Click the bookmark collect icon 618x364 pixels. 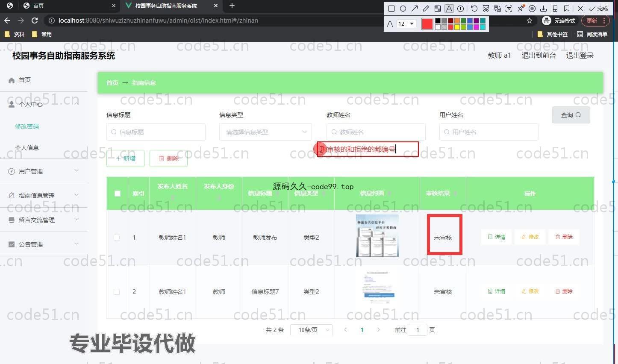(567, 8)
